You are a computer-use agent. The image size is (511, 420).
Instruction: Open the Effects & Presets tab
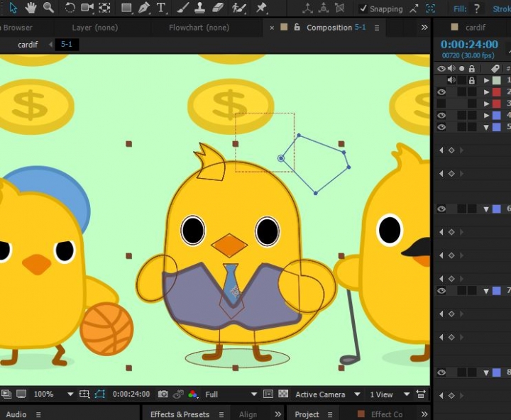point(180,414)
